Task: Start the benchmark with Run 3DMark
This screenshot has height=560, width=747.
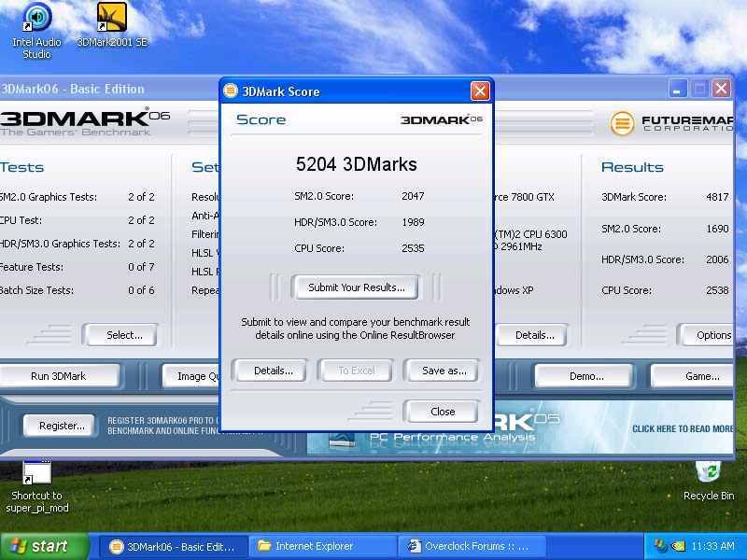Action: click(58, 376)
